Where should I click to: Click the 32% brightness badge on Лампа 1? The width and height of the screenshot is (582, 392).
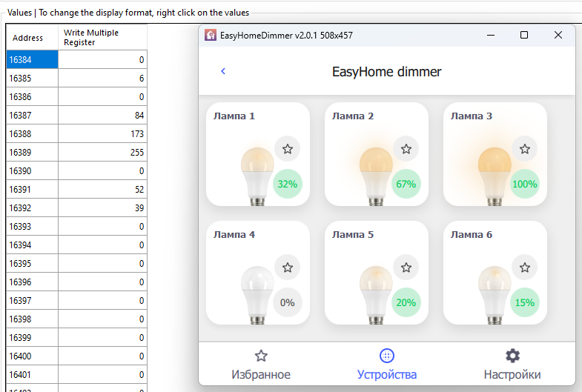tap(288, 184)
